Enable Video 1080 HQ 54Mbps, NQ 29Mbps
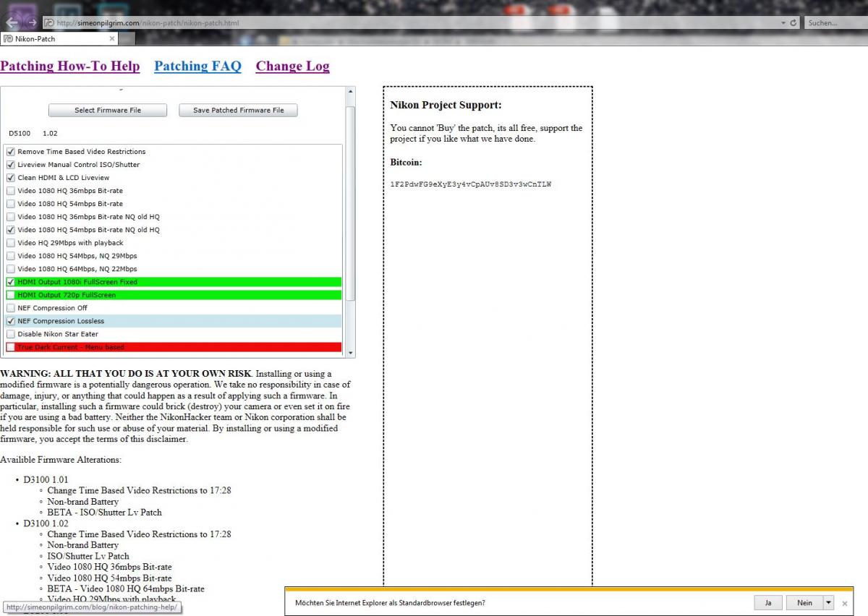The height and width of the screenshot is (616, 868). point(11,256)
